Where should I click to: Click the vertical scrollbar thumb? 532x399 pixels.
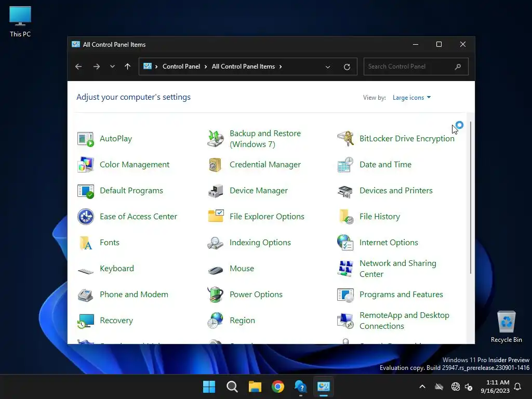471,197
